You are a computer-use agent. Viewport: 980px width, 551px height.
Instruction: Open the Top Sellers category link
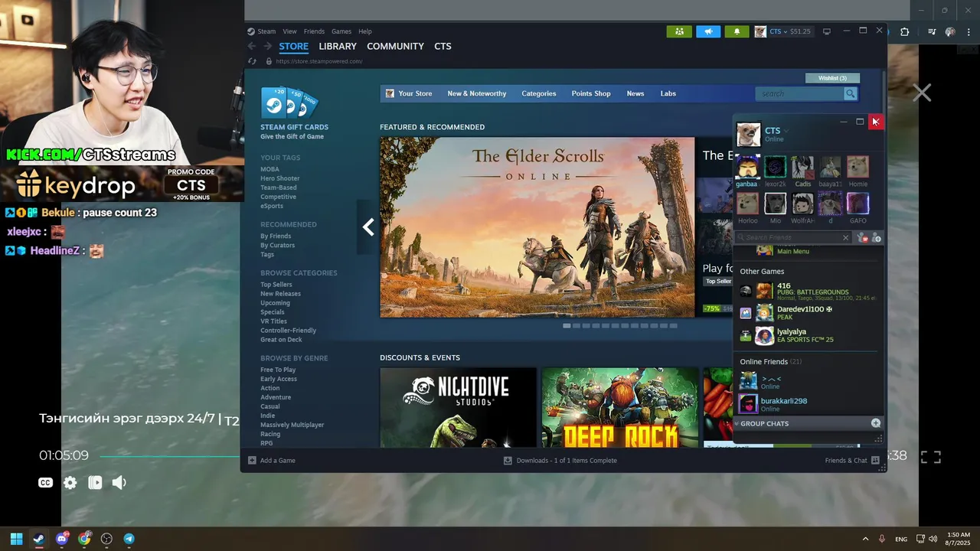[276, 285]
